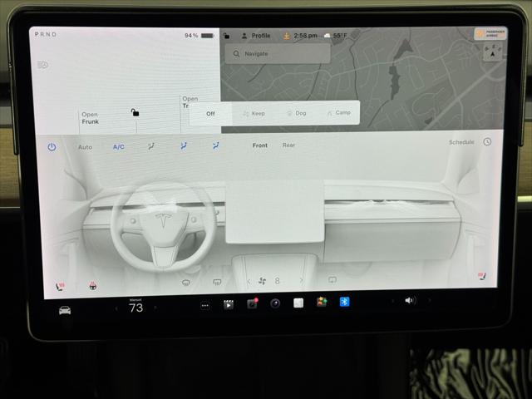Tap the software update download icon
Image resolution: width=532 pixels, height=399 pixels.
pyautogui.click(x=286, y=36)
